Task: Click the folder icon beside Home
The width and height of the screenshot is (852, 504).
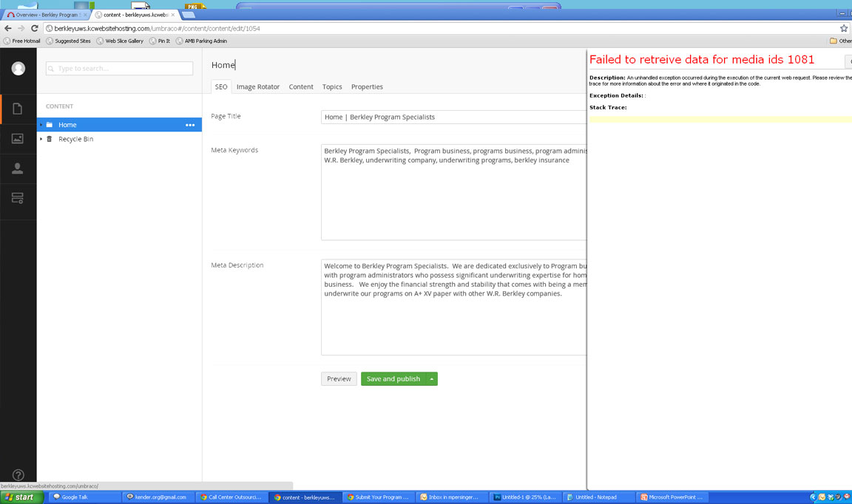Action: coord(50,125)
